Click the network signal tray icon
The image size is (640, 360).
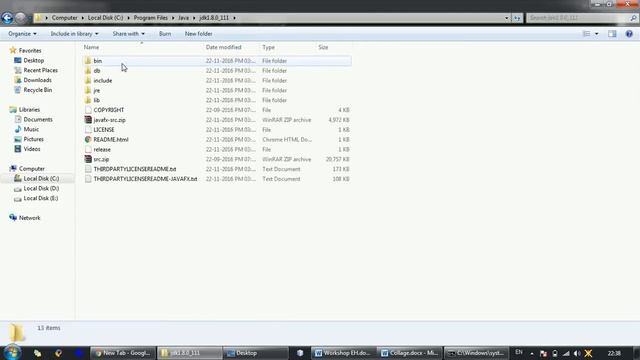point(566,353)
